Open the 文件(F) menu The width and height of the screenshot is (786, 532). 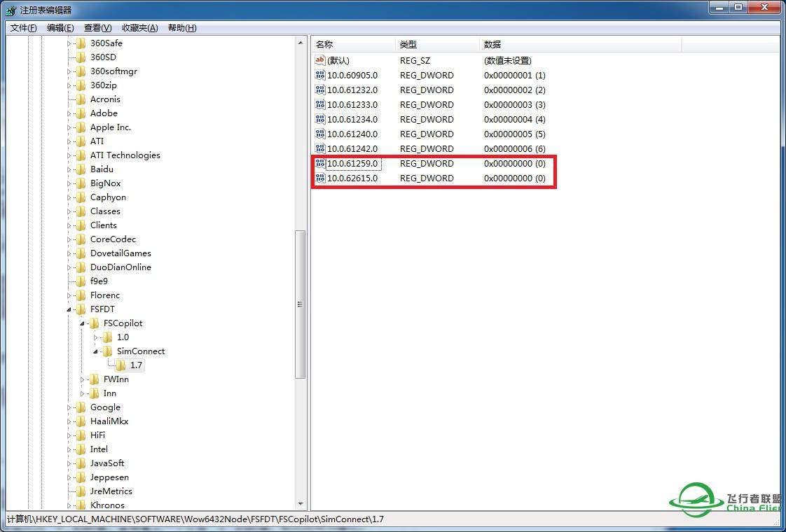[x=24, y=28]
